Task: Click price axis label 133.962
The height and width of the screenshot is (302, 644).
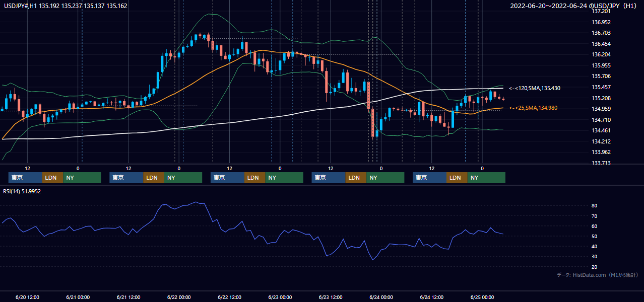Action: 602,152
